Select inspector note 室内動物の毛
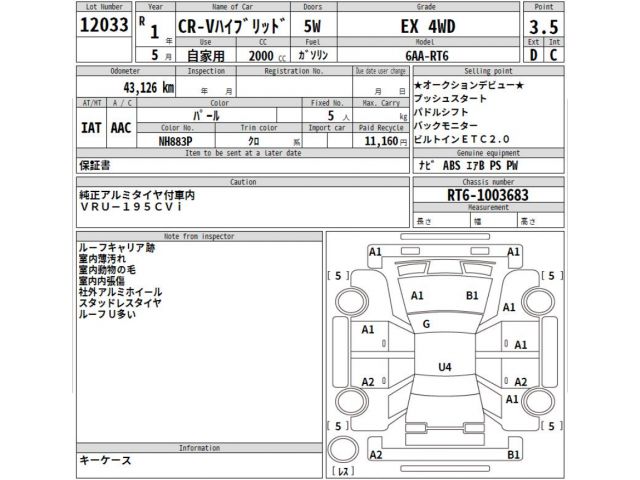Screen dimensions: 640x480 (107, 269)
